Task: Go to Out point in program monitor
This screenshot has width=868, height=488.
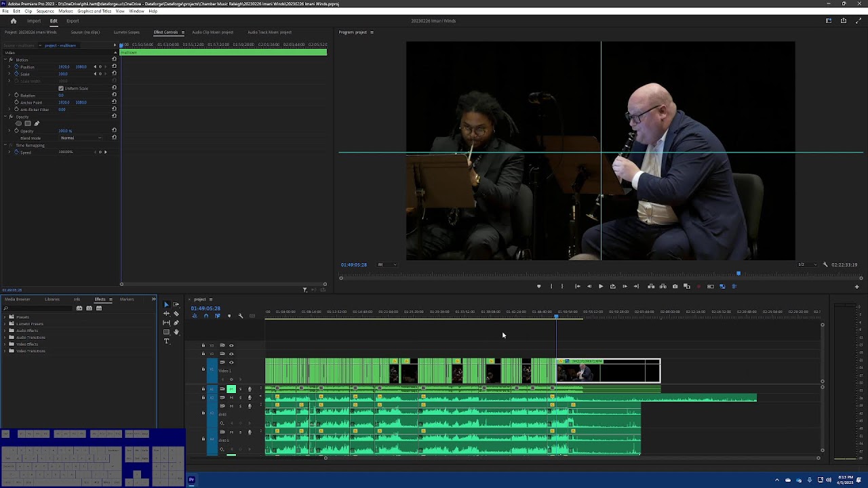Action: (636, 286)
